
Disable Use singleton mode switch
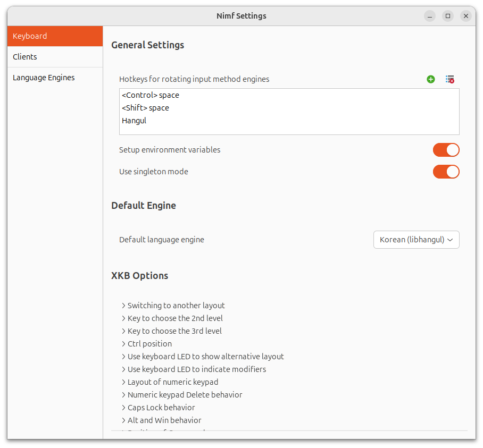(x=446, y=172)
